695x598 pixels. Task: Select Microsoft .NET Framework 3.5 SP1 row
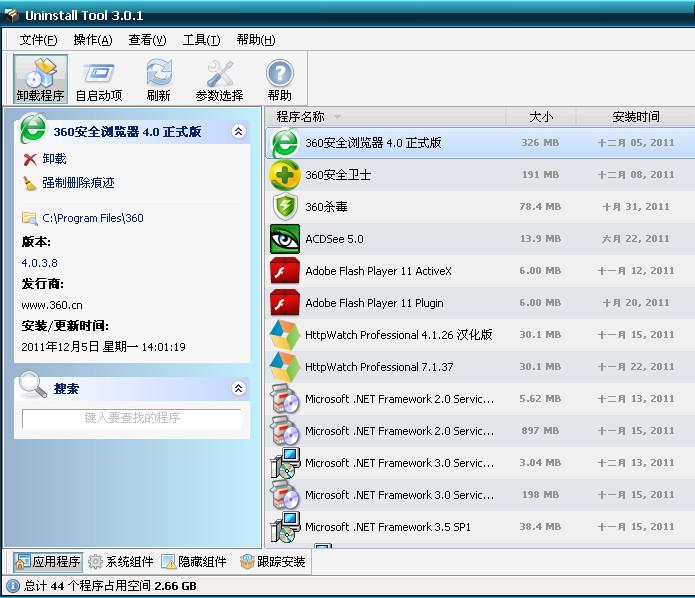point(480,527)
